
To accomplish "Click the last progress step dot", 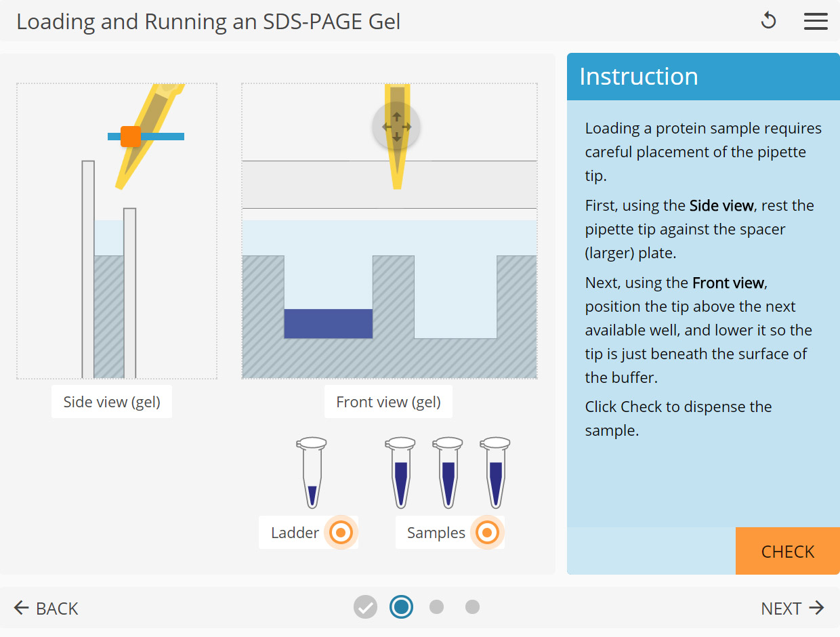I will [x=472, y=607].
